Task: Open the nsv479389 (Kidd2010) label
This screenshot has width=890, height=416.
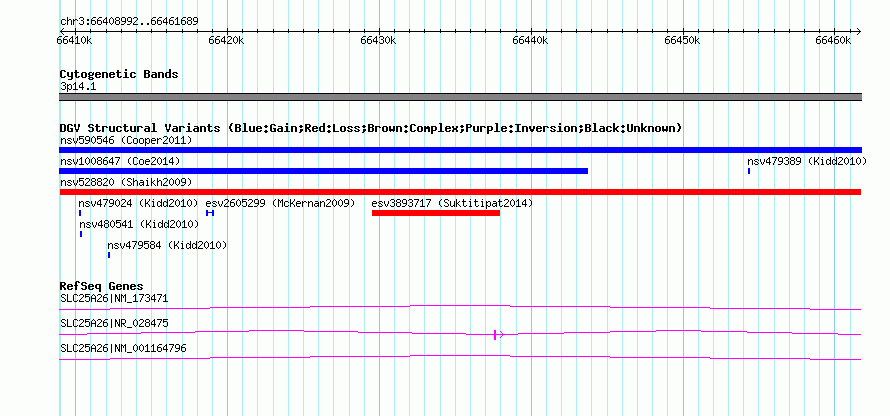Action: coord(807,161)
